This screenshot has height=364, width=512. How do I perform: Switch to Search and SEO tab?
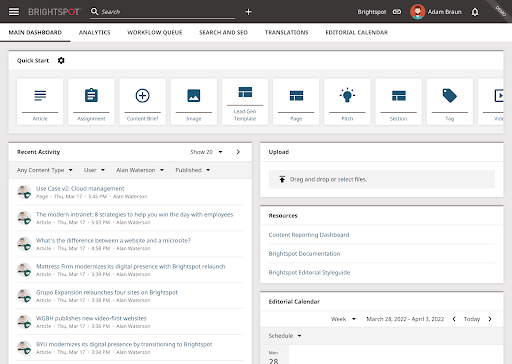click(223, 33)
